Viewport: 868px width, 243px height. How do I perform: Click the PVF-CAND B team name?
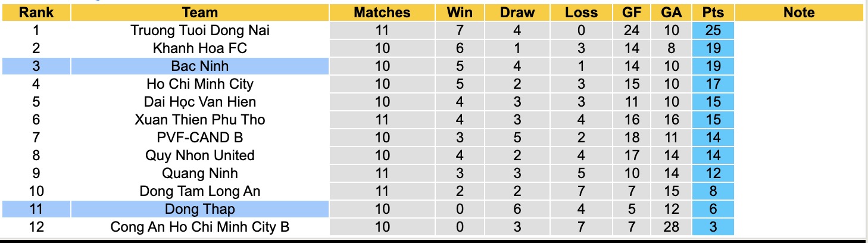(x=200, y=138)
